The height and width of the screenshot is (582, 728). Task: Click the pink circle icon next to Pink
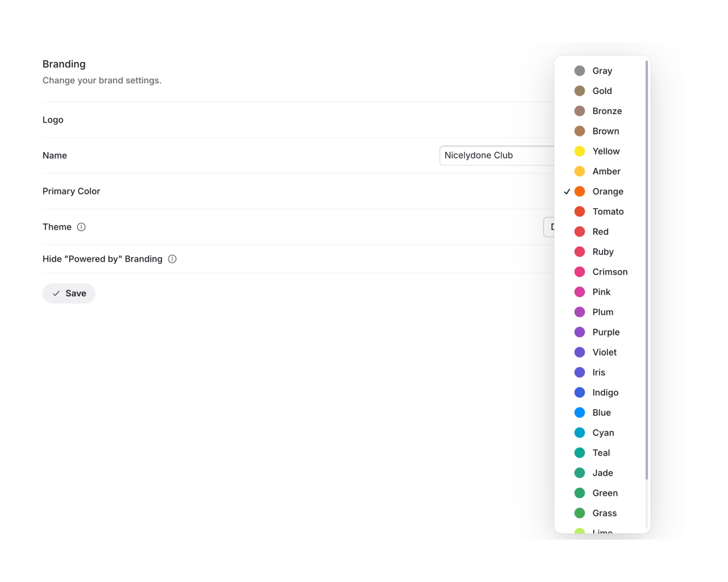pyautogui.click(x=579, y=292)
